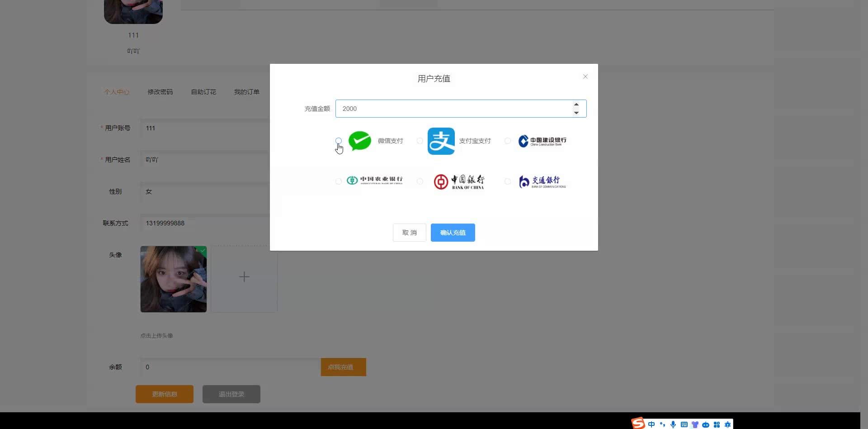This screenshot has height=429, width=868.
Task: Confirm with the 确认充值 button
Action: tap(453, 233)
